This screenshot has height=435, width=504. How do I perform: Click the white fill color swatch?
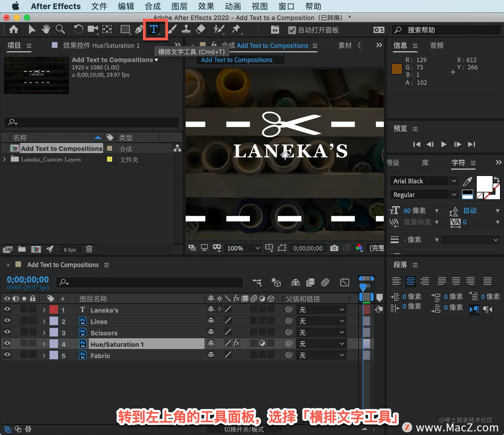[x=484, y=184]
